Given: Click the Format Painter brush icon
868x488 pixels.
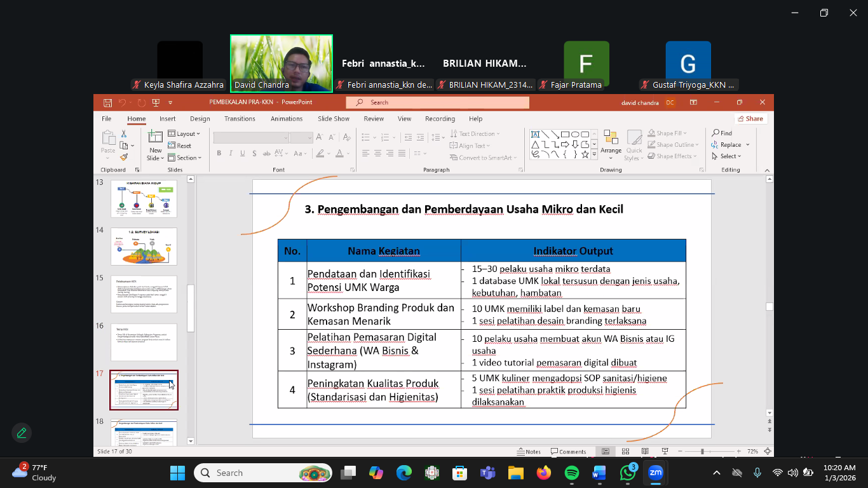Looking at the screenshot, I should (124, 157).
